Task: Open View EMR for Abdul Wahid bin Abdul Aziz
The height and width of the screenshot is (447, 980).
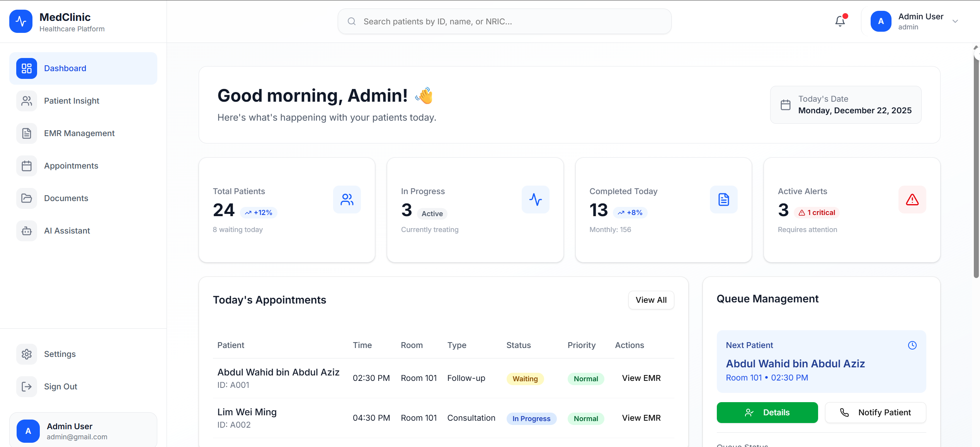Action: coord(641,378)
